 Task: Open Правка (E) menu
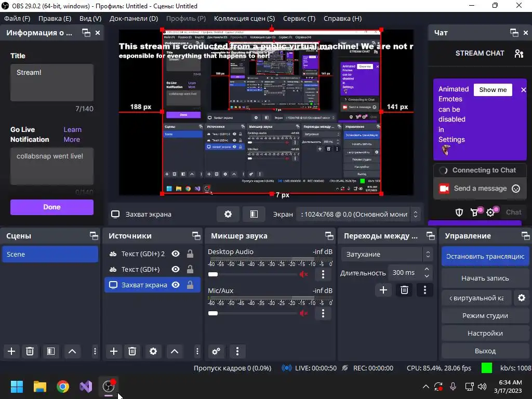(55, 19)
